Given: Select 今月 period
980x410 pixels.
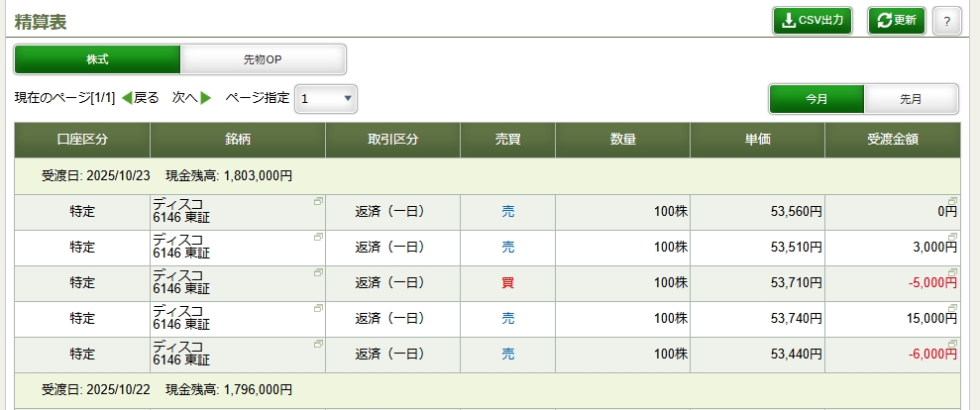Looking at the screenshot, I should [x=817, y=100].
